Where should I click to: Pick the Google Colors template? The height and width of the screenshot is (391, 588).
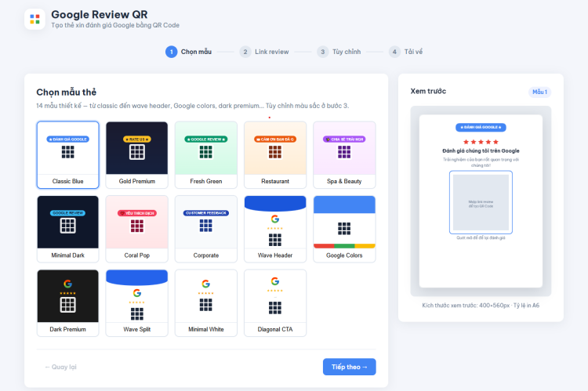[x=344, y=229]
